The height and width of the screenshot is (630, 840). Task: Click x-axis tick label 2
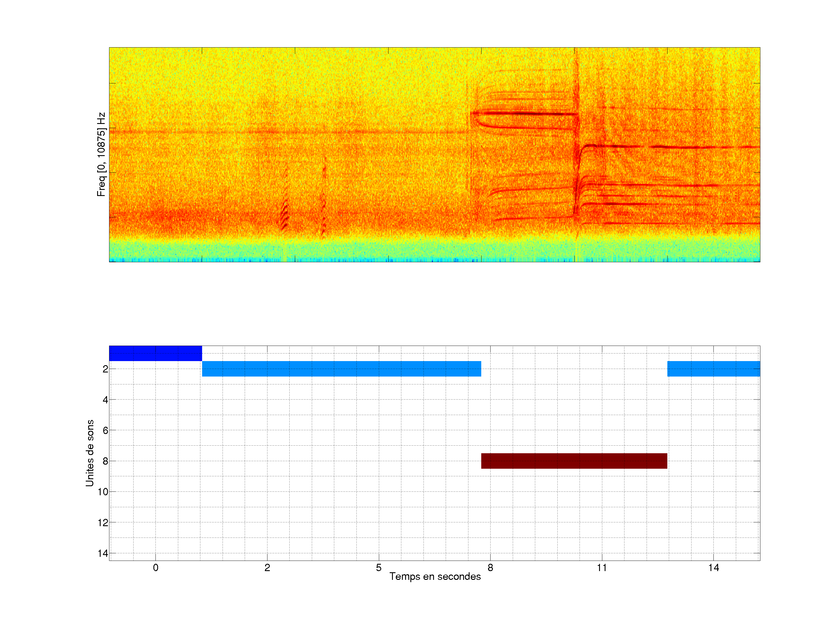(x=267, y=568)
